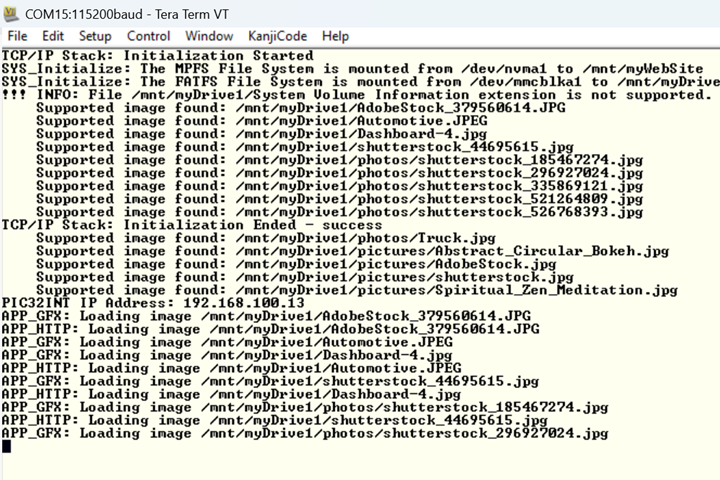Click APP_GFX Loading photos/shutterstock_296927024.jpg line
Screen dimensions: 720x480
click(305, 433)
